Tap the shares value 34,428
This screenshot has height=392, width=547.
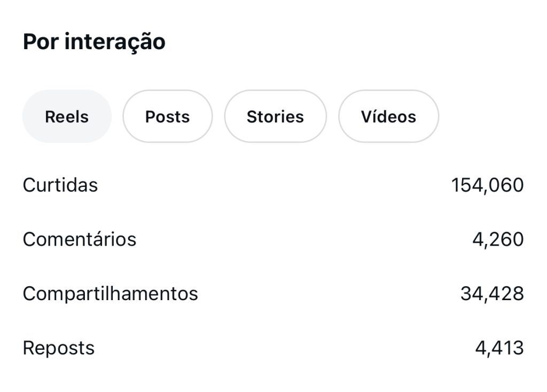coord(492,293)
